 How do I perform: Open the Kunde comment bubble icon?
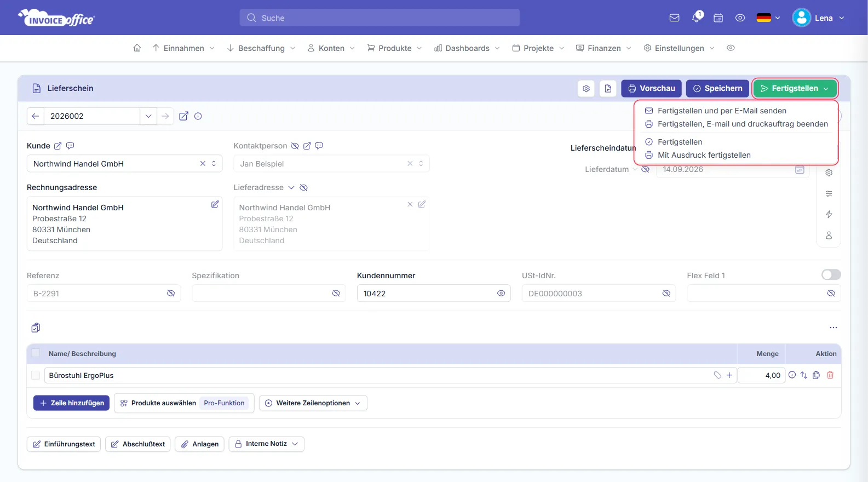70,146
